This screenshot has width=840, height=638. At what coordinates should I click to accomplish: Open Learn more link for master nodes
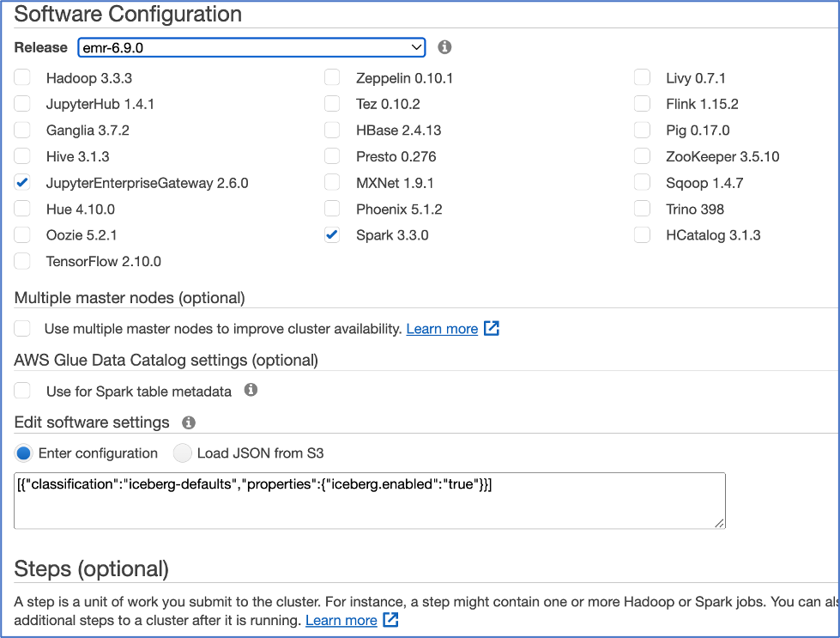(x=442, y=329)
